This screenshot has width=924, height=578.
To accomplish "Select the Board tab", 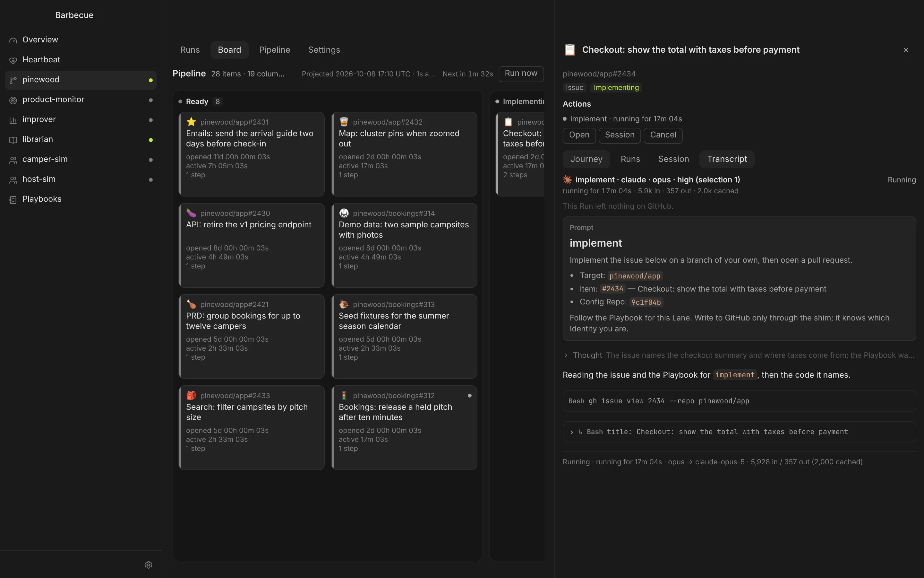I will point(229,50).
